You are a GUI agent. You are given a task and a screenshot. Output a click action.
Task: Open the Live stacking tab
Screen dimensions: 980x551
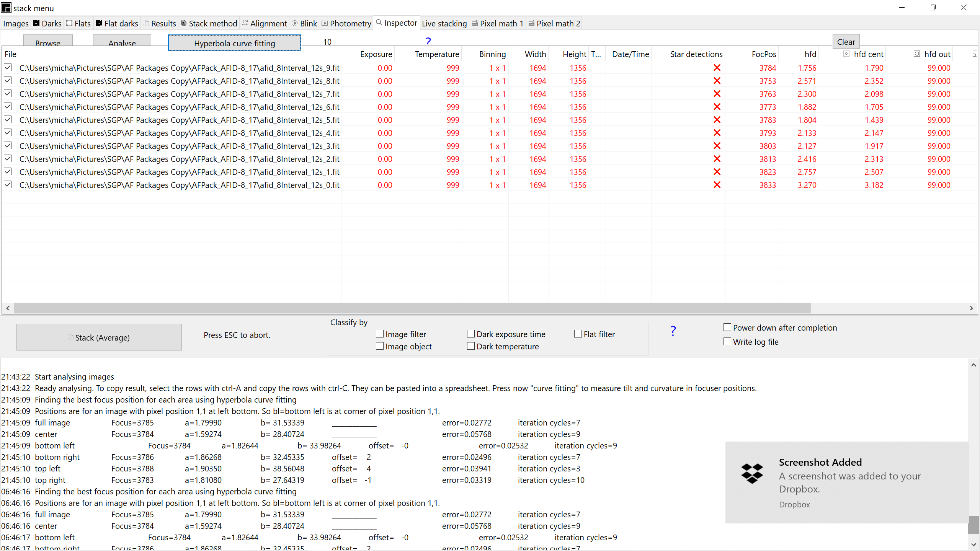tap(444, 23)
